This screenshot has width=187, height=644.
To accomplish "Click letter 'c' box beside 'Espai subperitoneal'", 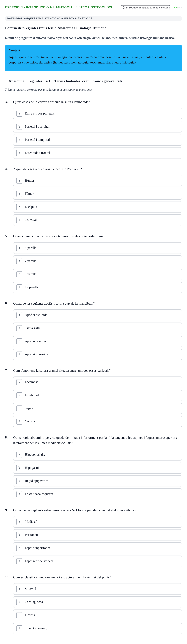I will (19, 548).
